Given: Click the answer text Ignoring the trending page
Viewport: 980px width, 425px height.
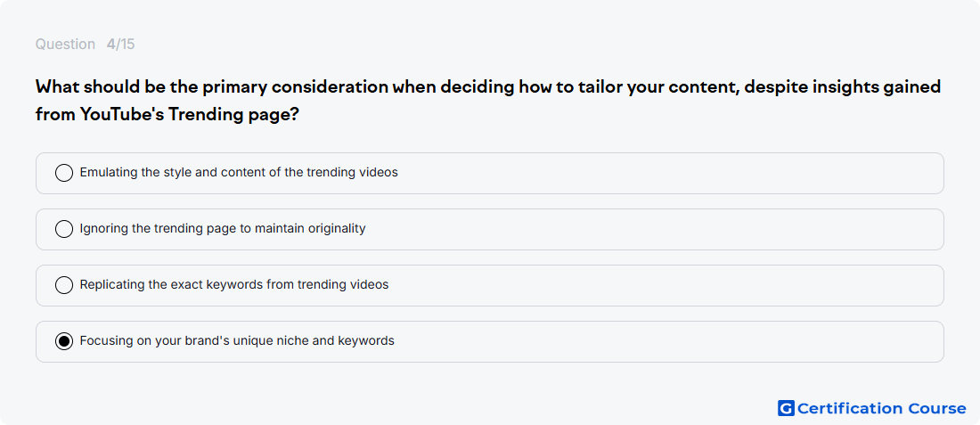Looking at the screenshot, I should coord(223,229).
